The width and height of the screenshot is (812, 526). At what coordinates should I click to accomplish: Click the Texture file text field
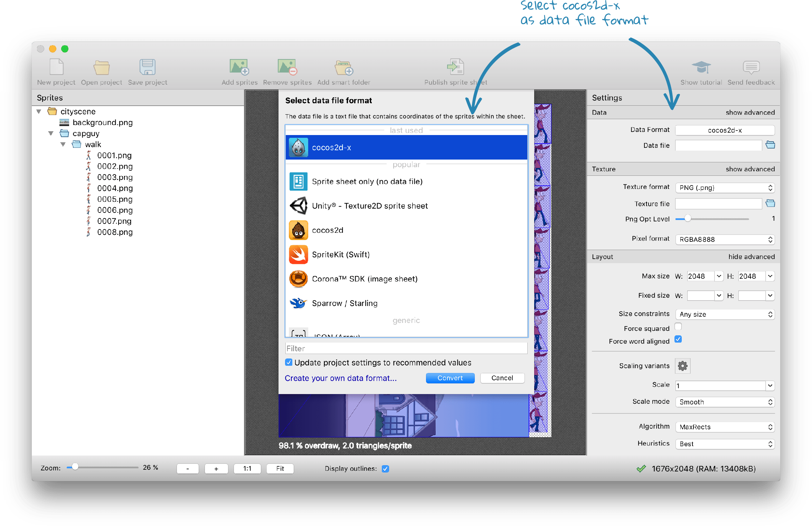pyautogui.click(x=718, y=204)
